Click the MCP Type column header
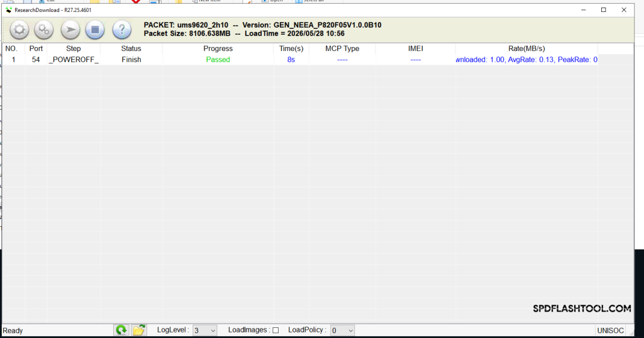Viewport: 644px width, 338px height. tap(342, 48)
